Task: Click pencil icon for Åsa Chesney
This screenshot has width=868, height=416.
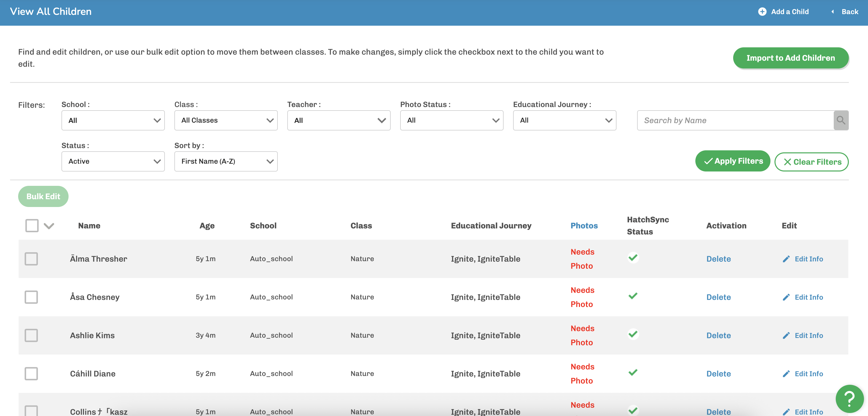Action: tap(786, 297)
